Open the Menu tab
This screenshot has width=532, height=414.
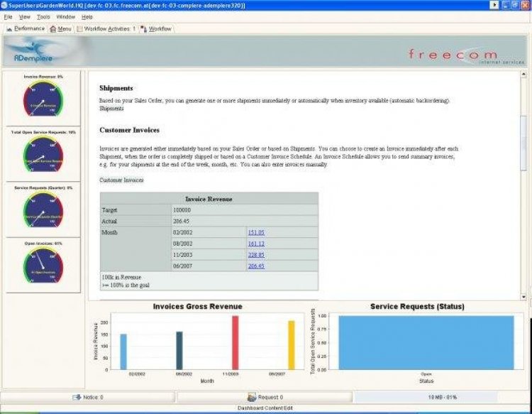click(x=61, y=29)
